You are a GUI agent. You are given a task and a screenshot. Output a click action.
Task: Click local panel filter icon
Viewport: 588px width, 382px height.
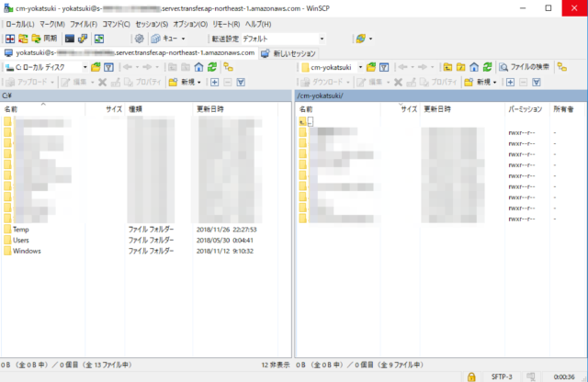tap(108, 67)
